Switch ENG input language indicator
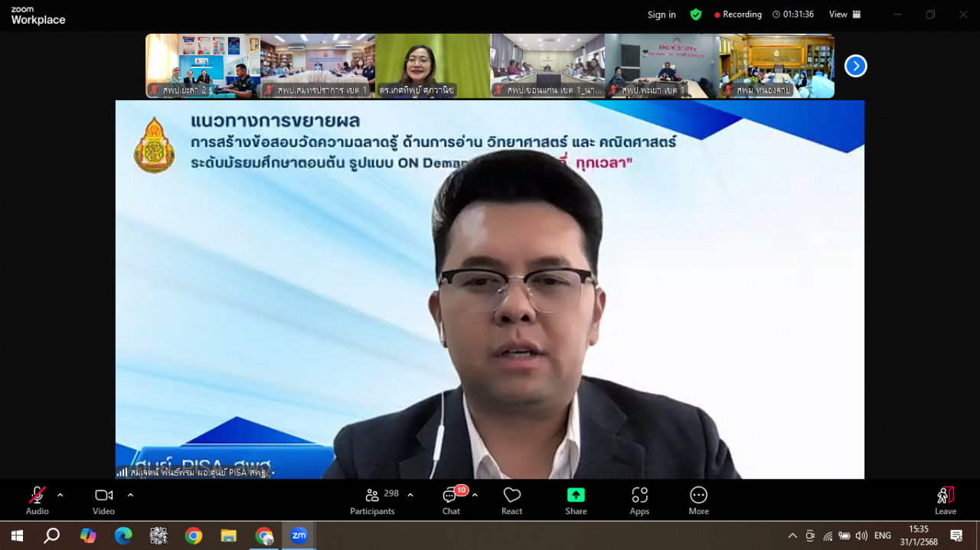This screenshot has height=550, width=980. [x=883, y=535]
